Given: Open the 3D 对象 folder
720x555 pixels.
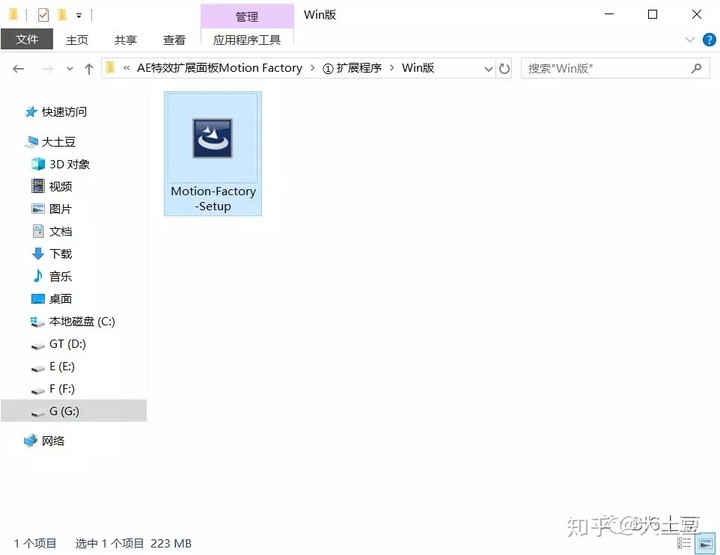Looking at the screenshot, I should pos(69,164).
